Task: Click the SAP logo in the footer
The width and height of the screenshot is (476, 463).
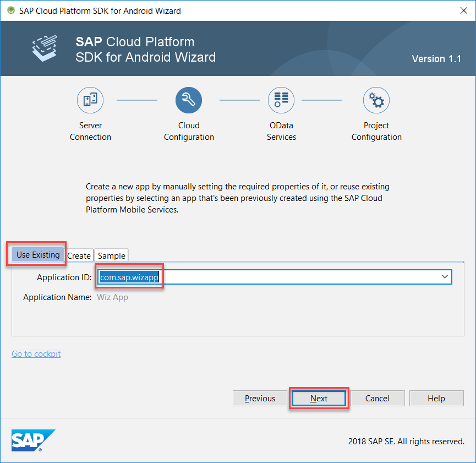Action: click(x=33, y=440)
